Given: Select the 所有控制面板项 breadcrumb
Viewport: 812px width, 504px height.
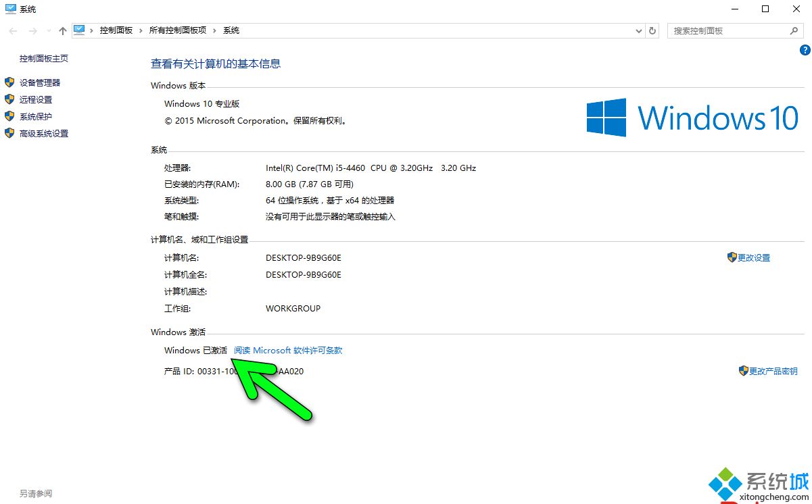Looking at the screenshot, I should click(178, 31).
